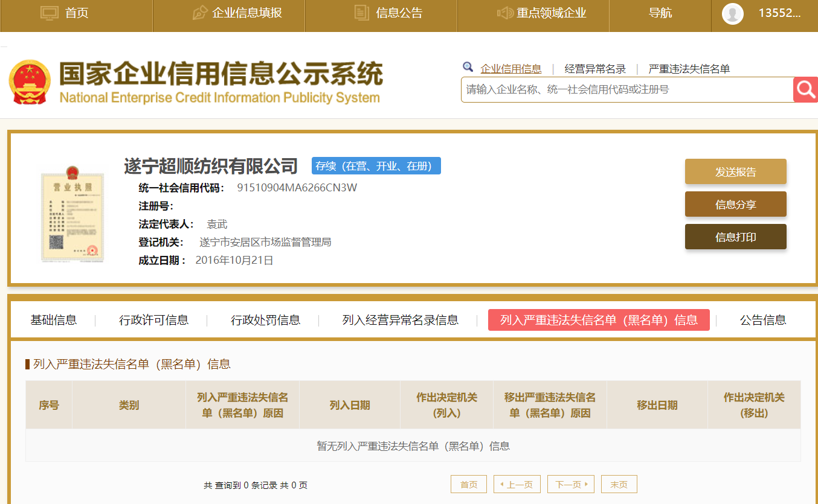Open 重点领域企业 menu item
This screenshot has width=818, height=504.
552,13
